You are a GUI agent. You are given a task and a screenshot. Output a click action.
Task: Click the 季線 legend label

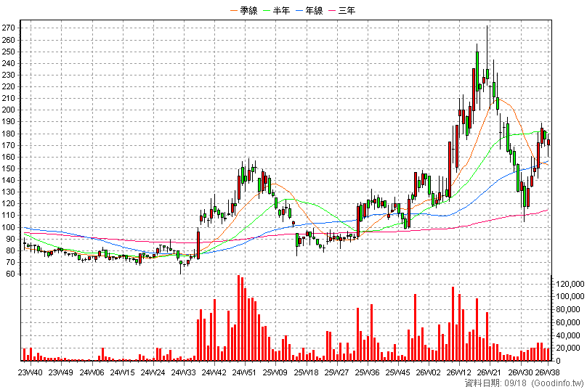[x=248, y=10]
